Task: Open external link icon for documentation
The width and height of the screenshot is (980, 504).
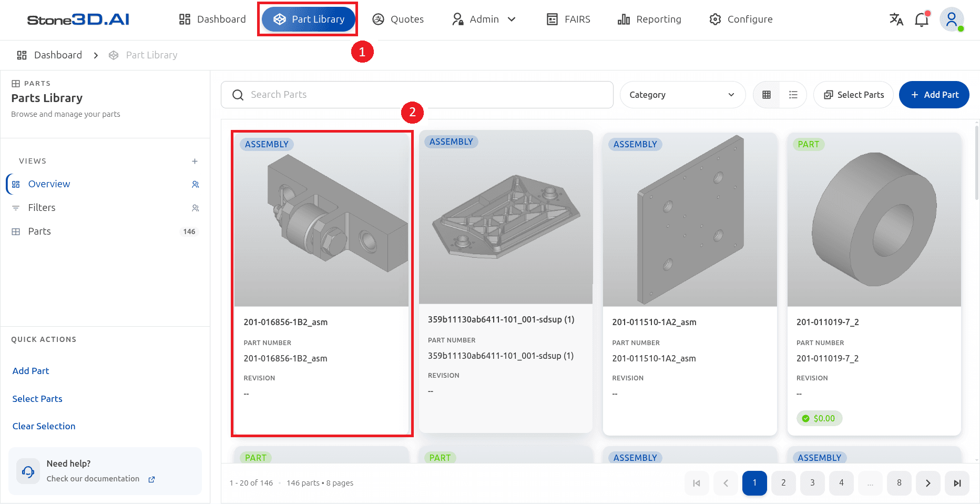Action: (x=151, y=479)
